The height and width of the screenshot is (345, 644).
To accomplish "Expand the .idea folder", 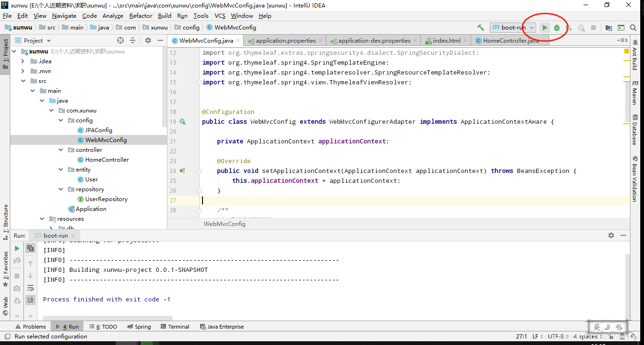I will coord(23,61).
